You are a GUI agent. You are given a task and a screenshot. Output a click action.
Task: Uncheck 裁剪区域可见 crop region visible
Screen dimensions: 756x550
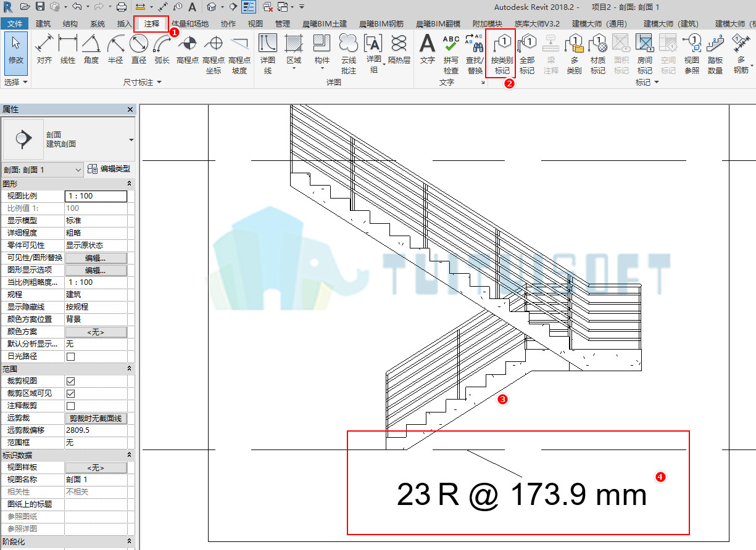[70, 393]
